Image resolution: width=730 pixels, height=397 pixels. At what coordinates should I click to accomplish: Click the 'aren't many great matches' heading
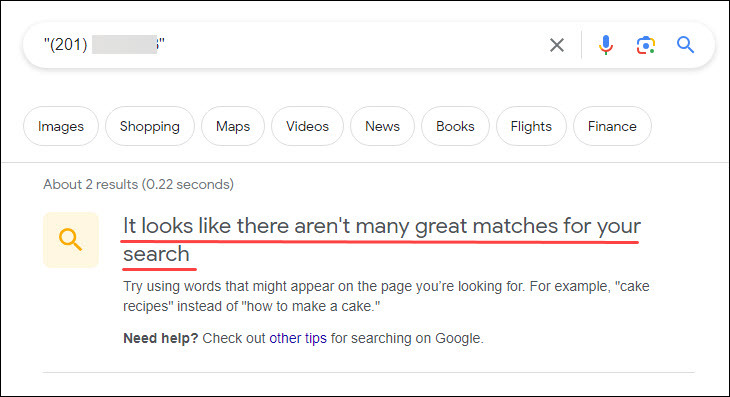[382, 240]
